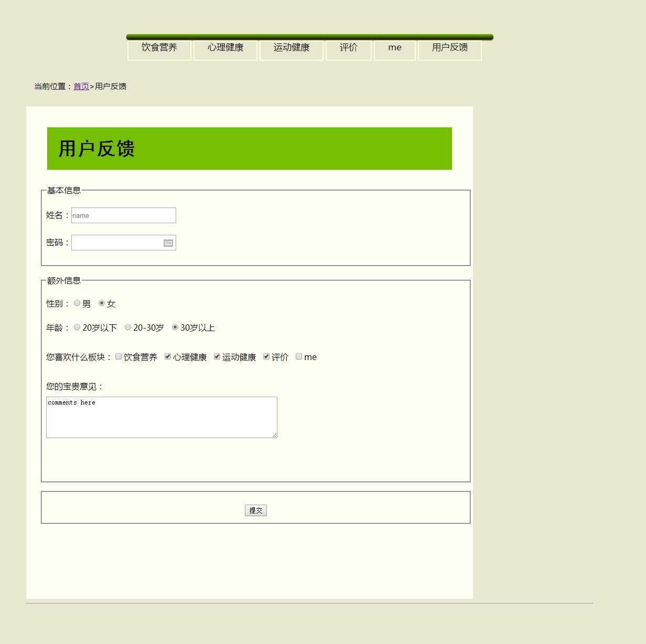Screen dimensions: 646x644
Task: Follow the 首页 breadcrumb link
Action: [x=81, y=86]
